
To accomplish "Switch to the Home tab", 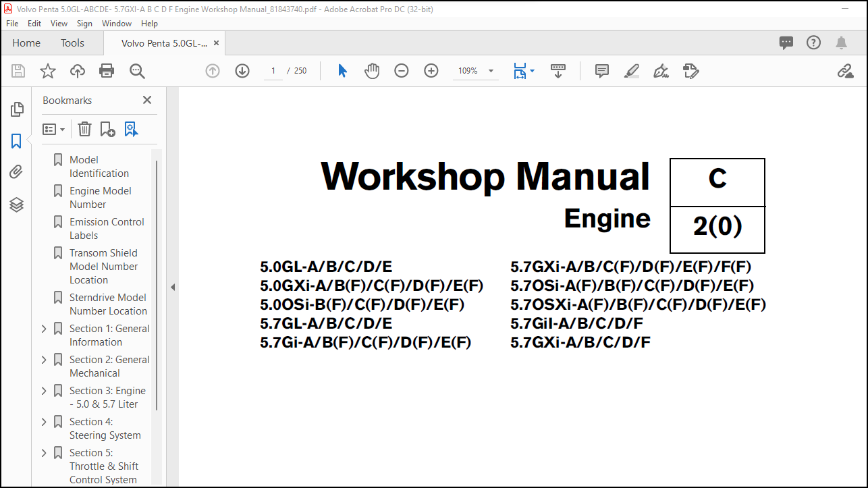I will tap(26, 43).
